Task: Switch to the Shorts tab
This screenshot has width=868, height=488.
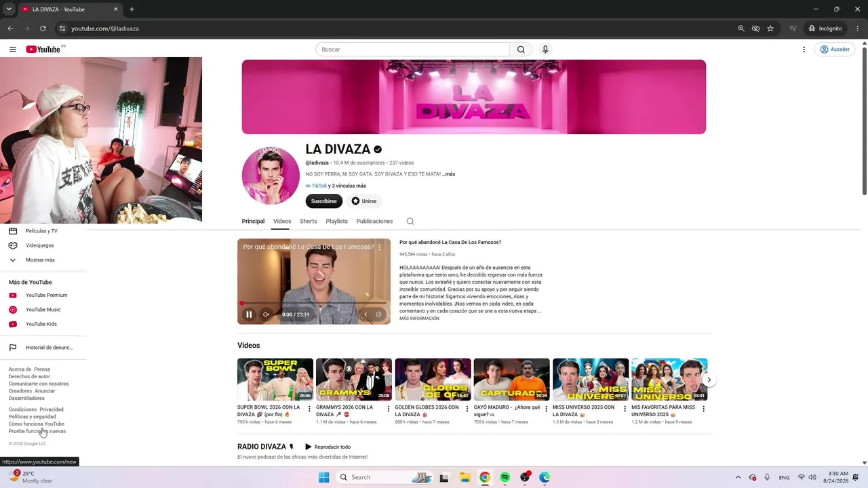Action: point(309,222)
